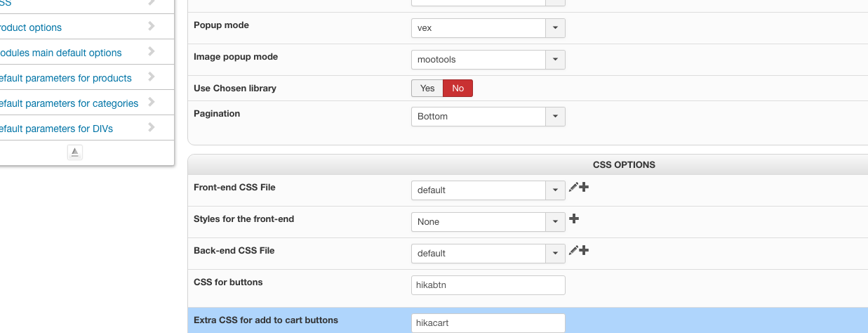
Task: Focus the Extra CSS for add to cart buttons field
Action: pos(488,323)
